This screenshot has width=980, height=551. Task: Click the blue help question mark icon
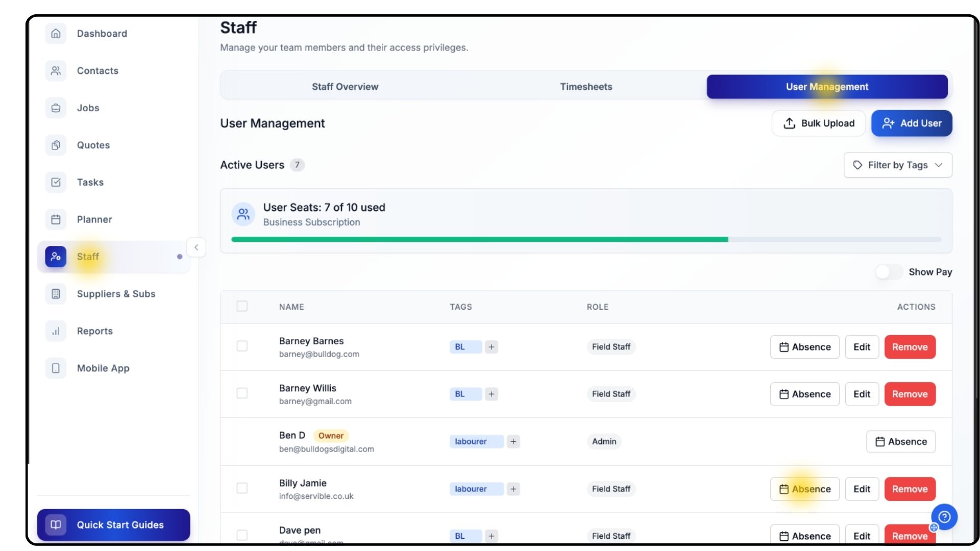[944, 517]
